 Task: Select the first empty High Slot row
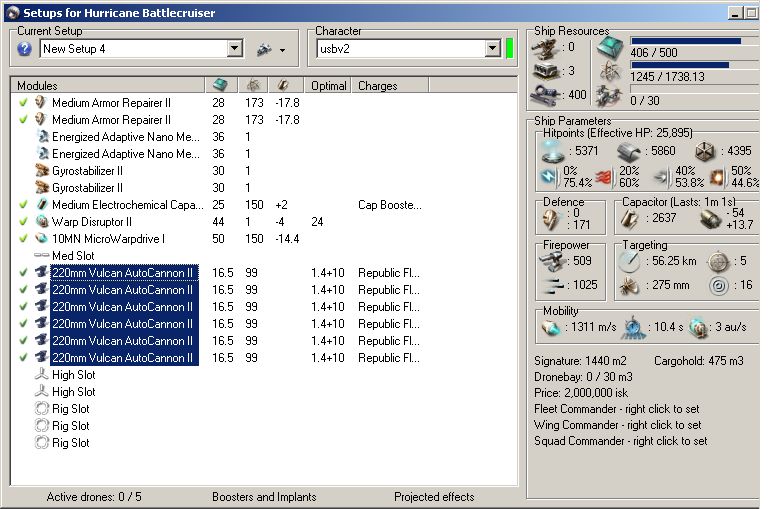(x=264, y=375)
